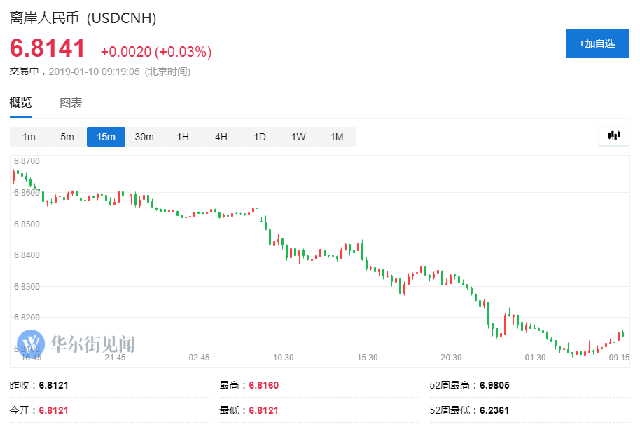Select the 15m timeframe
640x432 pixels.
coord(106,137)
